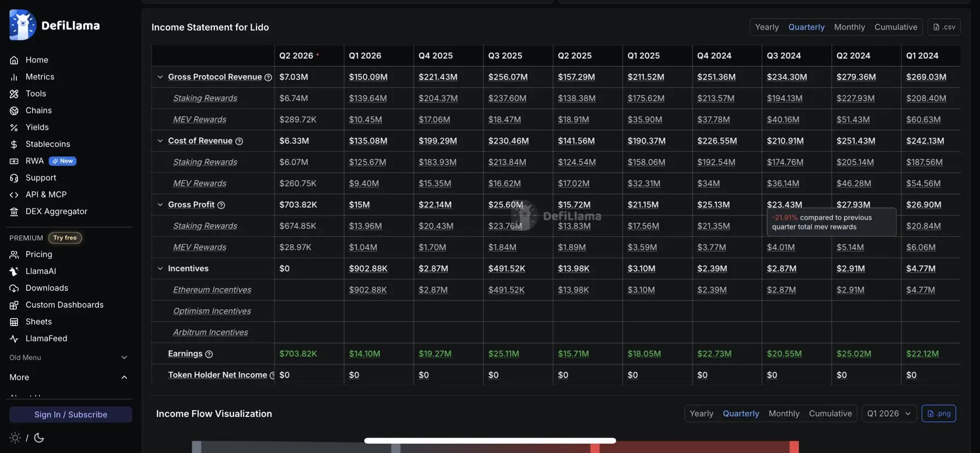Image resolution: width=980 pixels, height=453 pixels.
Task: Click the Stablecoins dollar icon
Action: [14, 144]
